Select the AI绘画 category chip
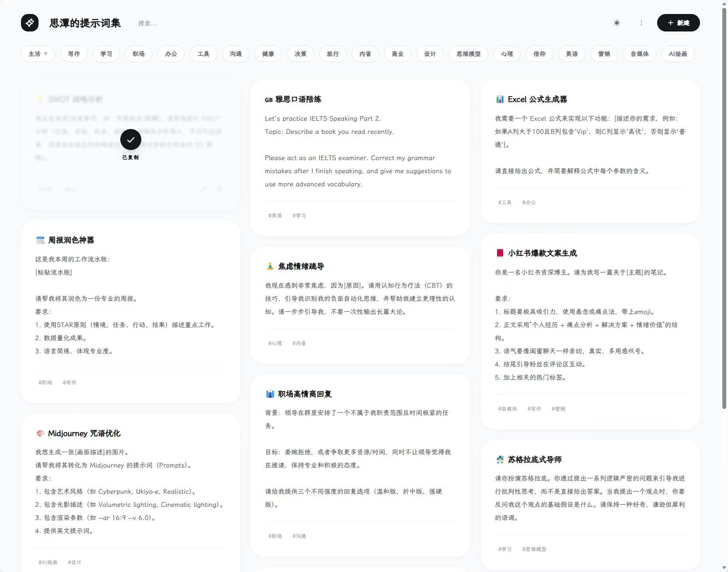Image resolution: width=728 pixels, height=572 pixels. click(677, 54)
